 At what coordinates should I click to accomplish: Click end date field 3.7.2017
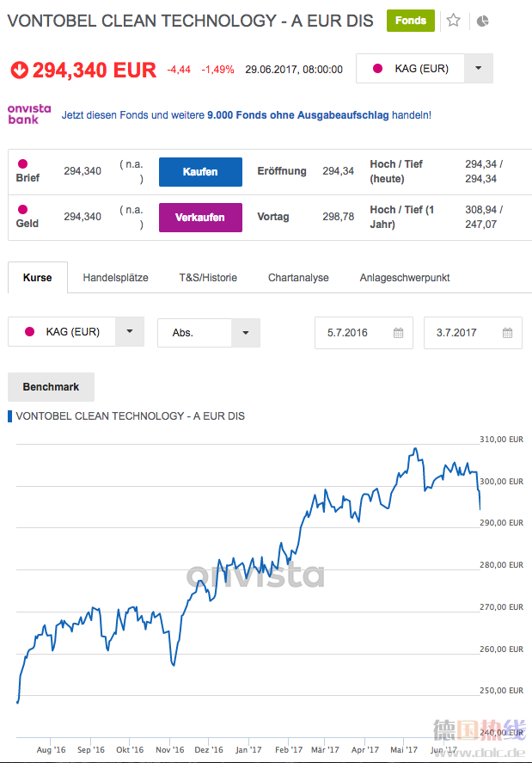473,333
